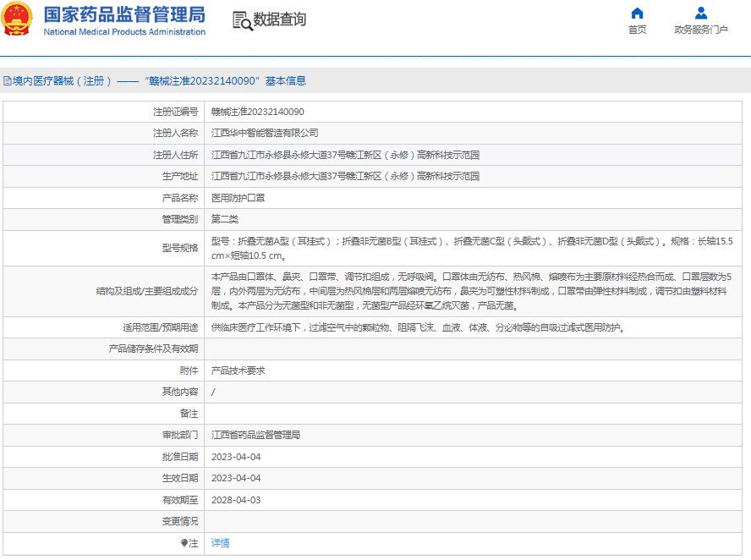Viewport: 751px width, 560px height.
Task: Open the 政务服务门户 portal link
Action: point(701,30)
